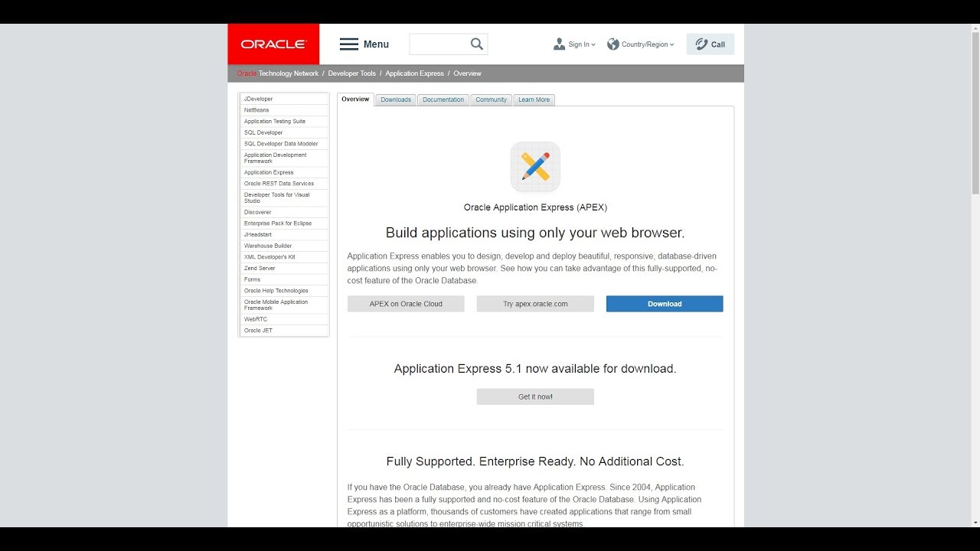Open the hamburger Menu icon
980x551 pixels.
pos(349,44)
